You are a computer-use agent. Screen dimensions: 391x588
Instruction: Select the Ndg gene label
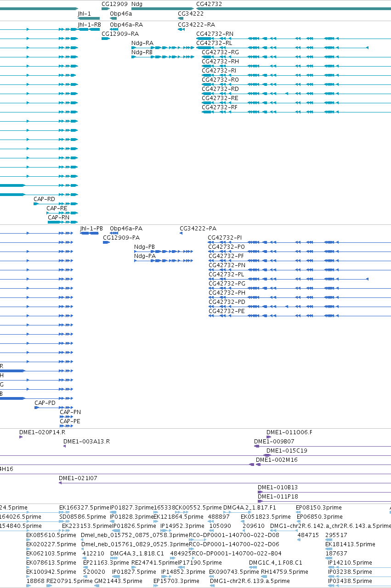tap(137, 4)
